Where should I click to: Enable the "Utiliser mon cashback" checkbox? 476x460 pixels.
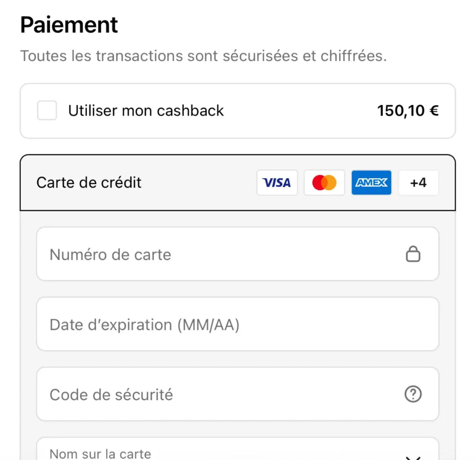[x=47, y=111]
